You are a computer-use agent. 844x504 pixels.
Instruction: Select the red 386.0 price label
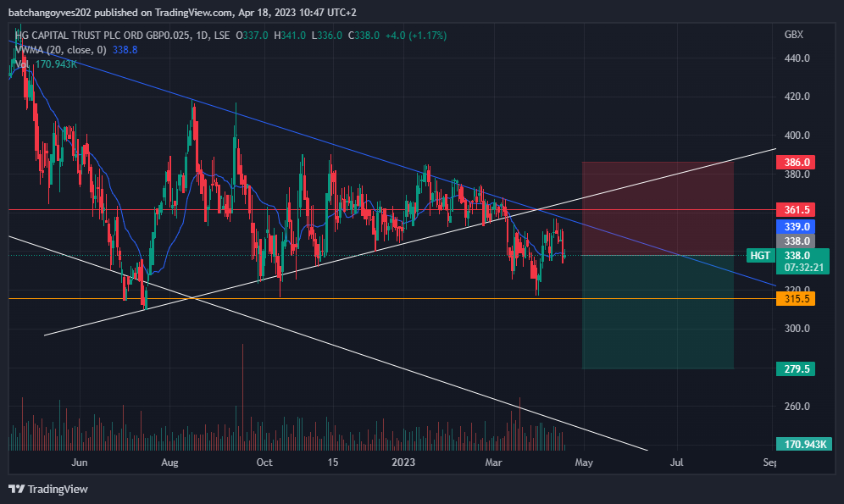point(796,163)
